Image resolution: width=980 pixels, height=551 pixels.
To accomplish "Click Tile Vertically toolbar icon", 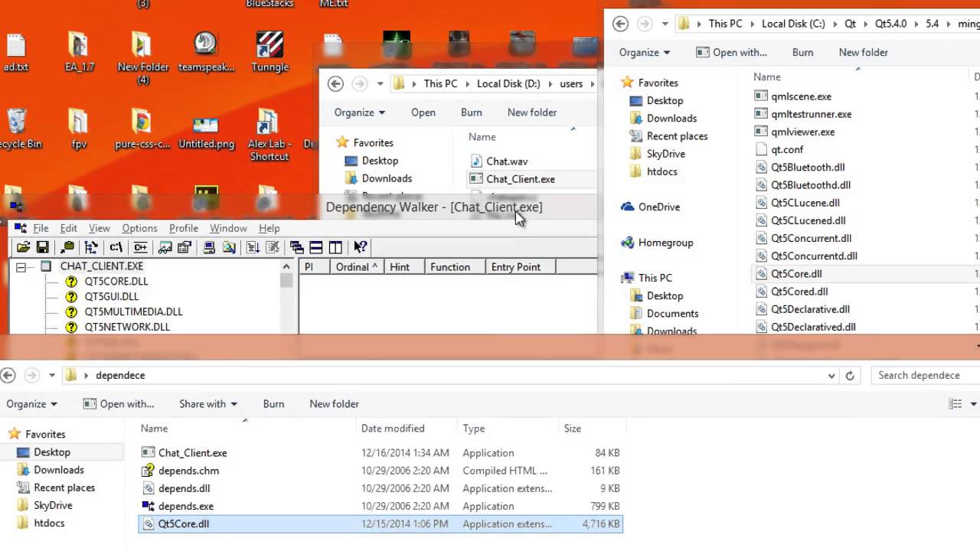I will 335,247.
